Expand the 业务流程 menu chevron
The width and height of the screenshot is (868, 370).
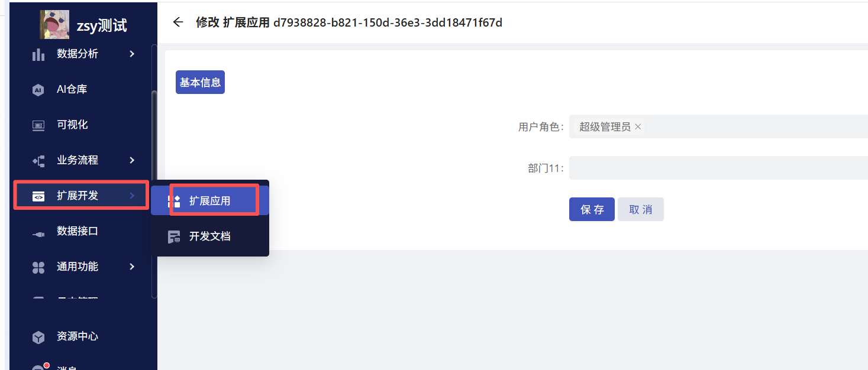tap(132, 160)
